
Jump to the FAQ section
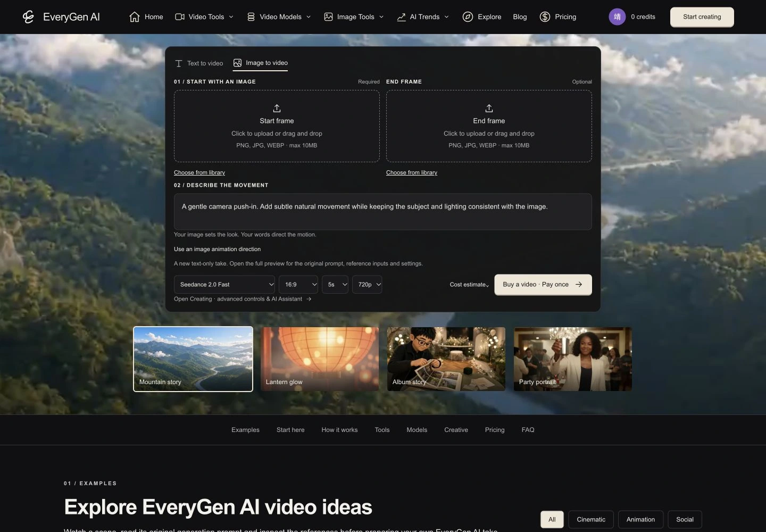click(528, 430)
